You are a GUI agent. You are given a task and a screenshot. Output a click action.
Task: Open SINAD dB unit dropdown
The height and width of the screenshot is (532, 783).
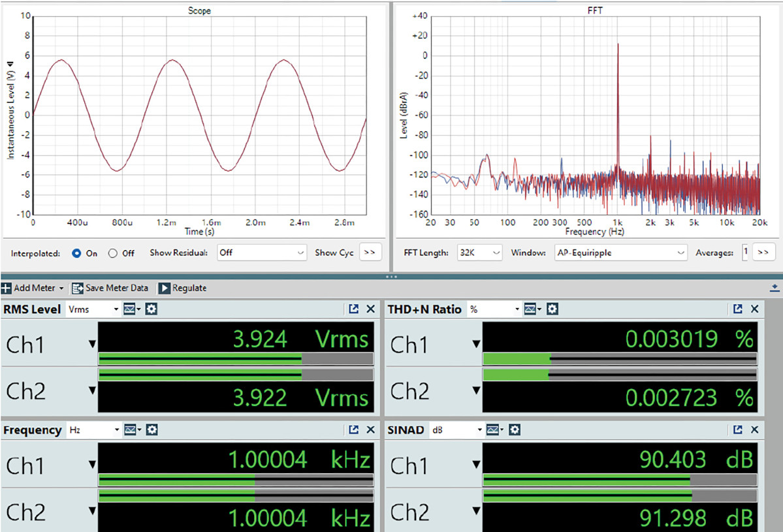pos(457,430)
